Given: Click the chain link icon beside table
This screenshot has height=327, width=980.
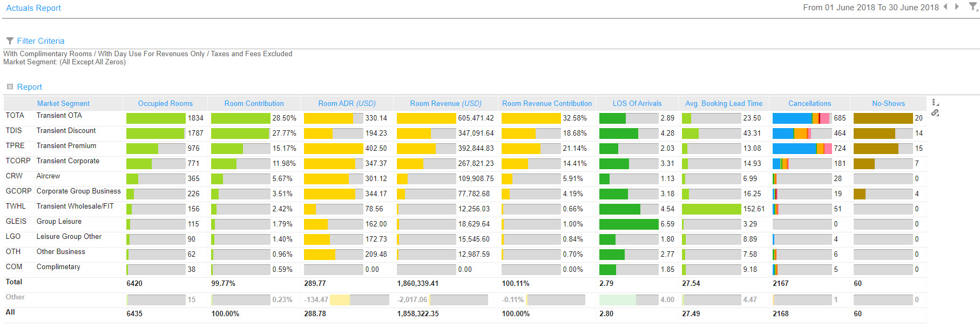Looking at the screenshot, I should click(x=935, y=113).
